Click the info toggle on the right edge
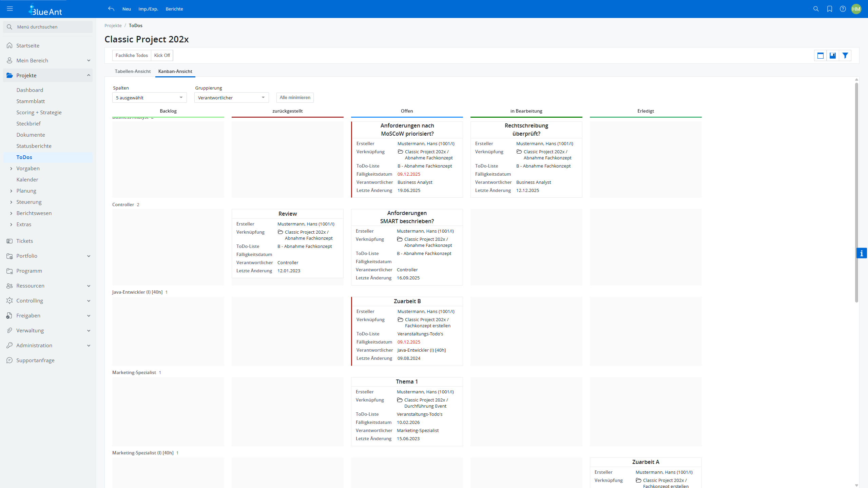 (x=862, y=253)
